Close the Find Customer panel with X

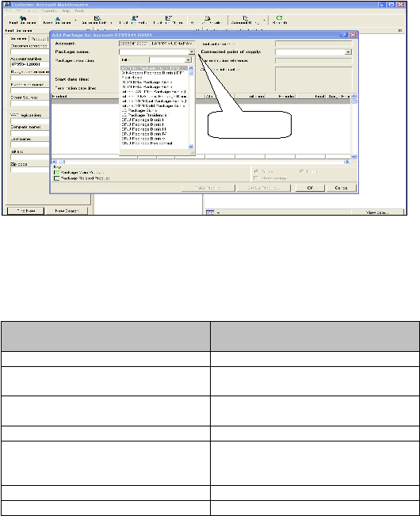pos(88,30)
